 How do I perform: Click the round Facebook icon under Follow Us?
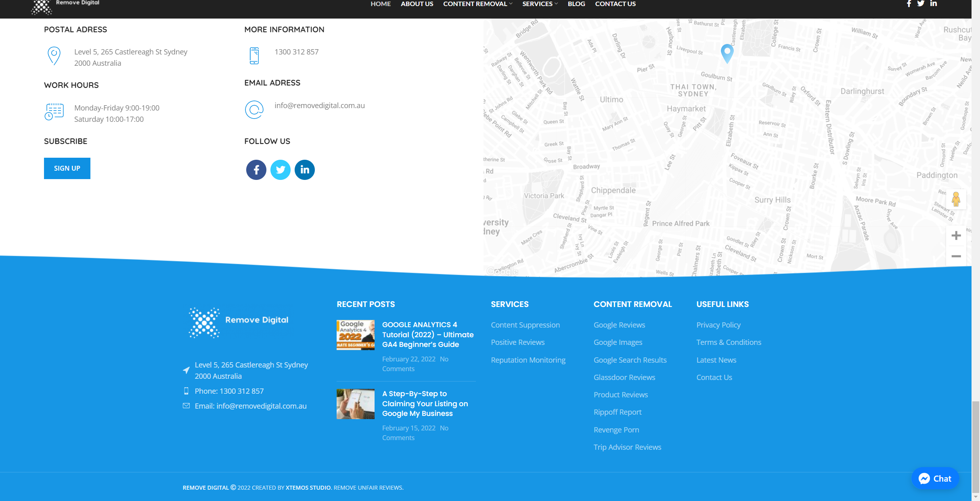[256, 170]
